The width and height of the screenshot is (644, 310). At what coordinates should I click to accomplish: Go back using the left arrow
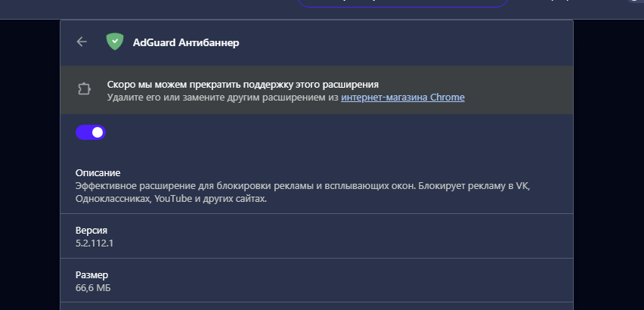tap(82, 42)
